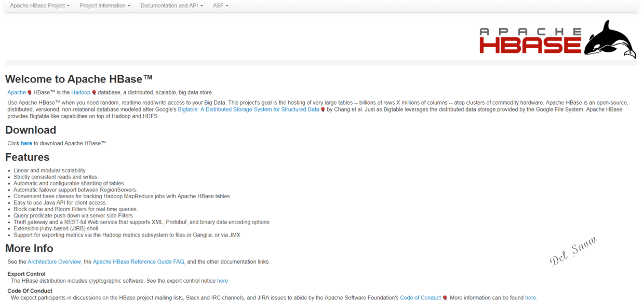644x304 pixels.
Task: Click the Download heading
Action: [x=31, y=130]
